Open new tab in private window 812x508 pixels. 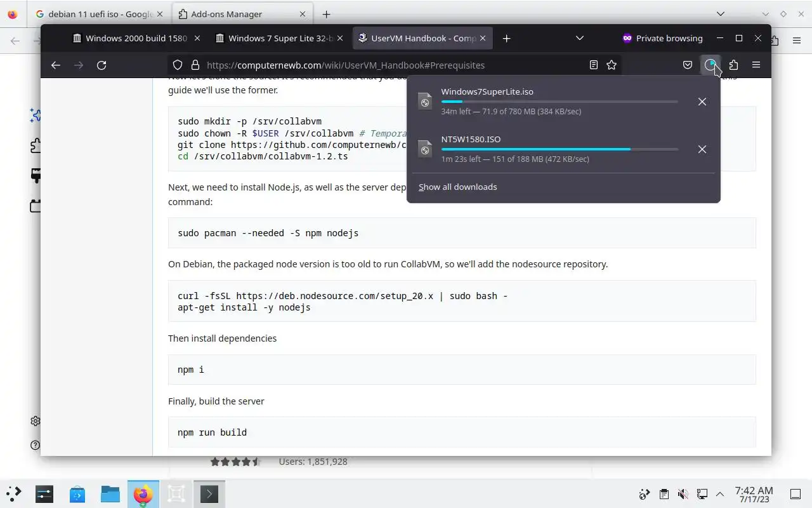[506, 38]
